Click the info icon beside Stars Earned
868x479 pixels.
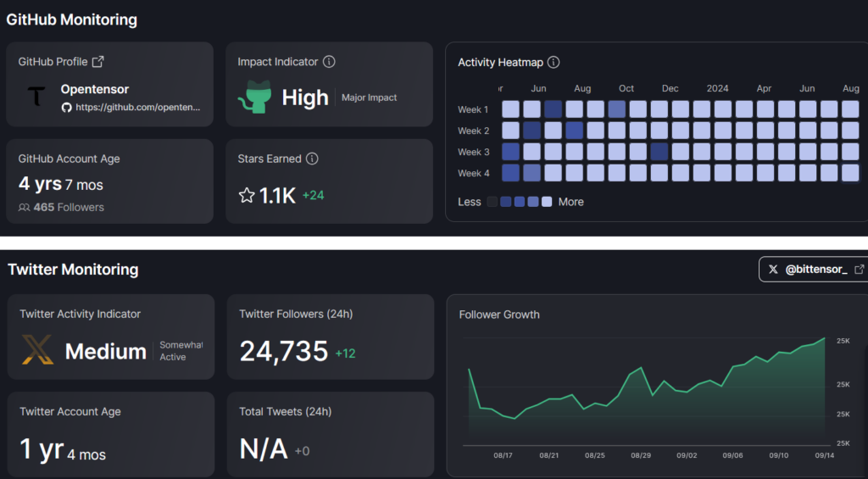[x=312, y=159]
